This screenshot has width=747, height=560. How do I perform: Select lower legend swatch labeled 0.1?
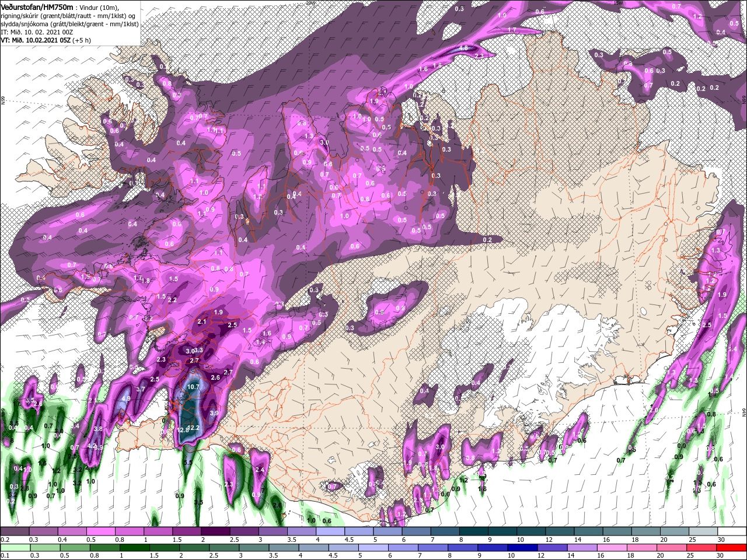(x=15, y=547)
